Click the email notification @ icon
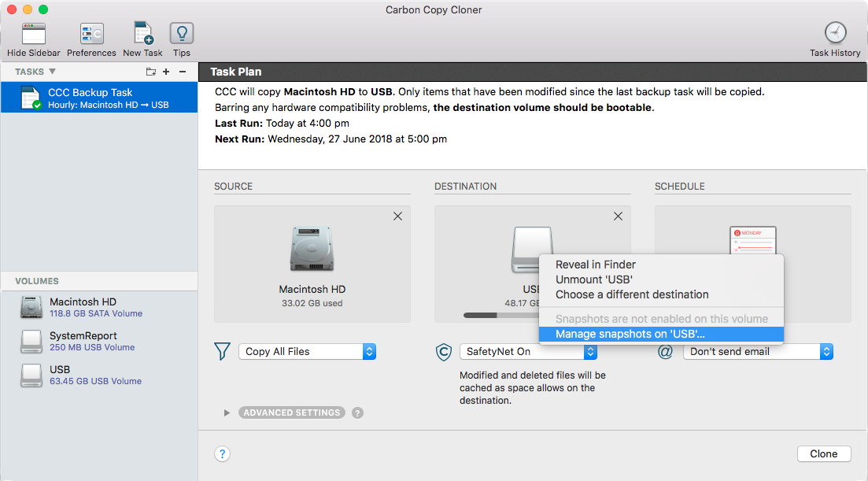The image size is (868, 481). pos(665,351)
